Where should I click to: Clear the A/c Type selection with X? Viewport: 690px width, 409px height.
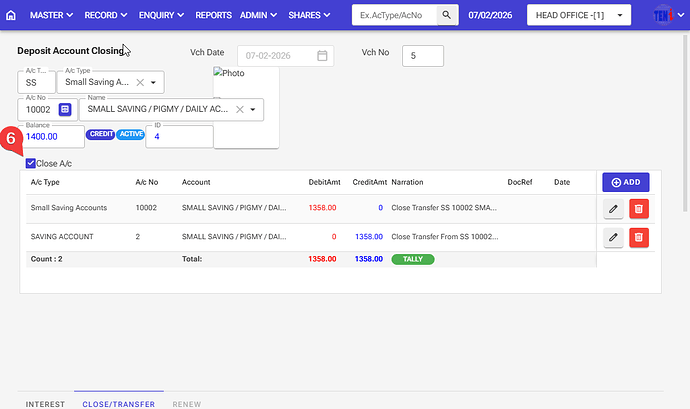coord(140,83)
